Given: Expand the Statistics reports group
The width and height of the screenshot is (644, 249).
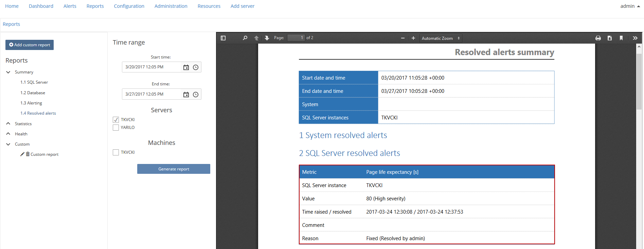Looking at the screenshot, I should (8, 123).
